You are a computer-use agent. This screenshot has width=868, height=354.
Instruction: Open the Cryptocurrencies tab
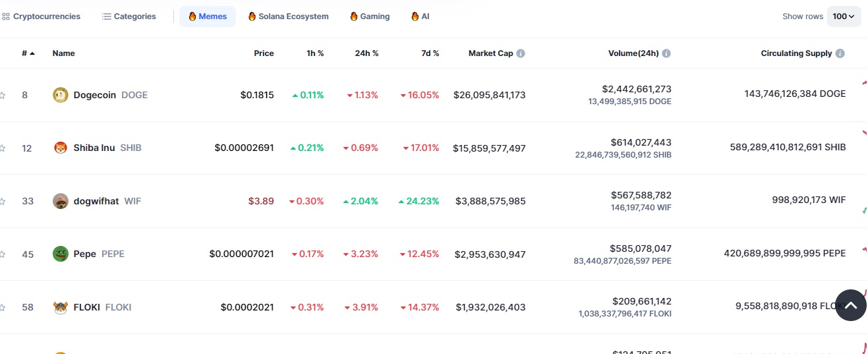[42, 16]
